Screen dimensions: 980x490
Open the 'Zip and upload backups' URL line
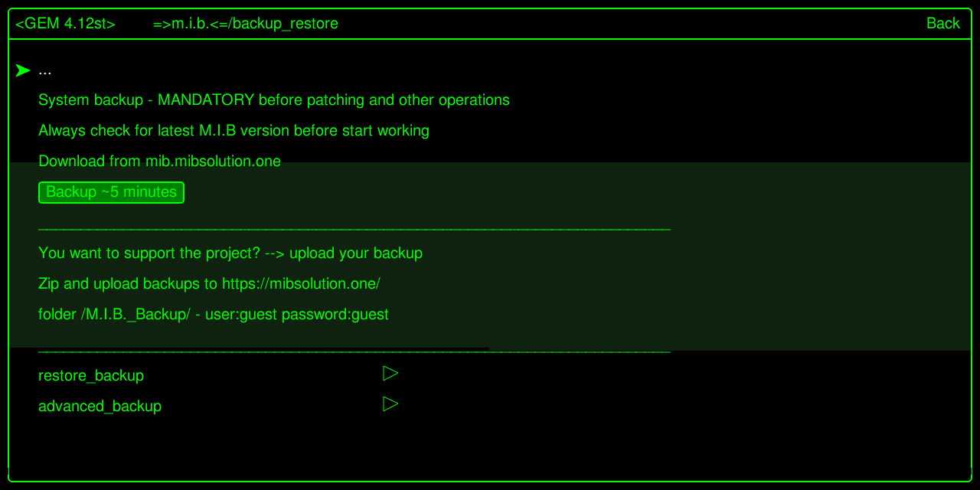tap(209, 284)
